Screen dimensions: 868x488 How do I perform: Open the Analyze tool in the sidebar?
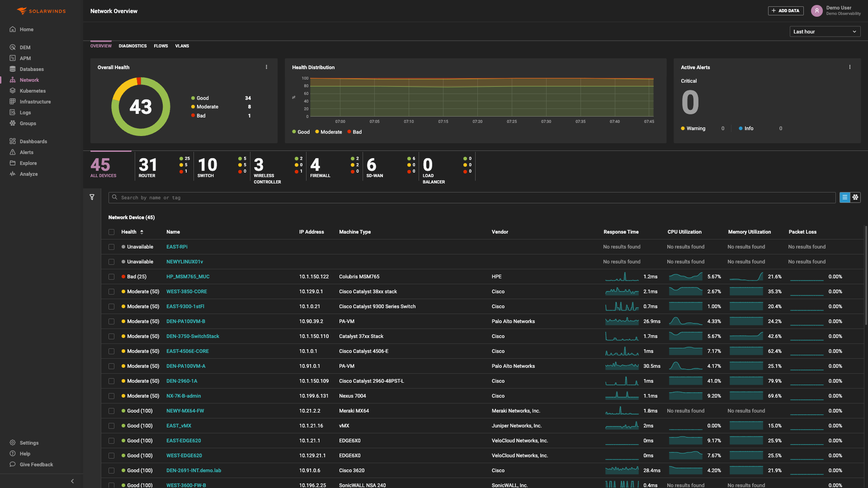pyautogui.click(x=28, y=174)
